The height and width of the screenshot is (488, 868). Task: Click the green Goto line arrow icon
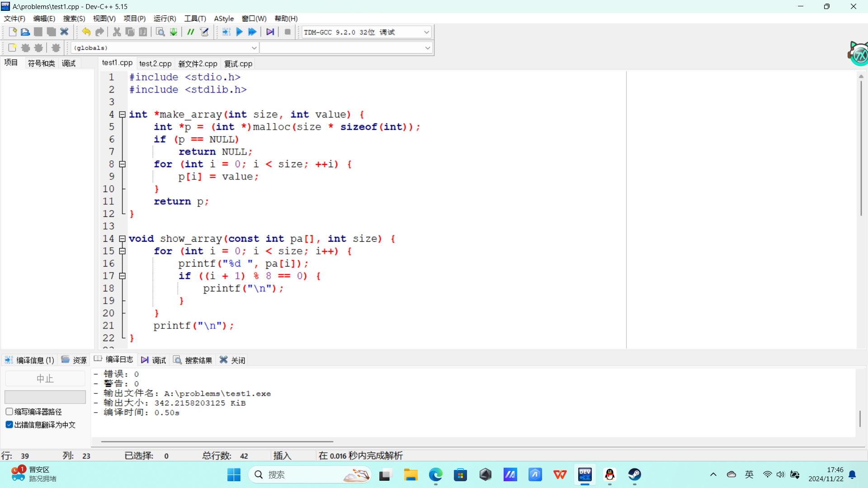click(x=173, y=32)
